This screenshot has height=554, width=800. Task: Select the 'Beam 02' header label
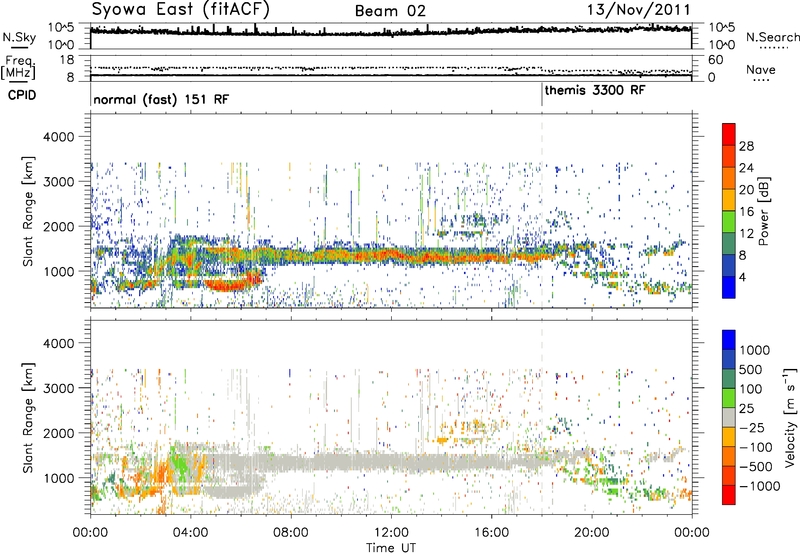[x=390, y=11]
